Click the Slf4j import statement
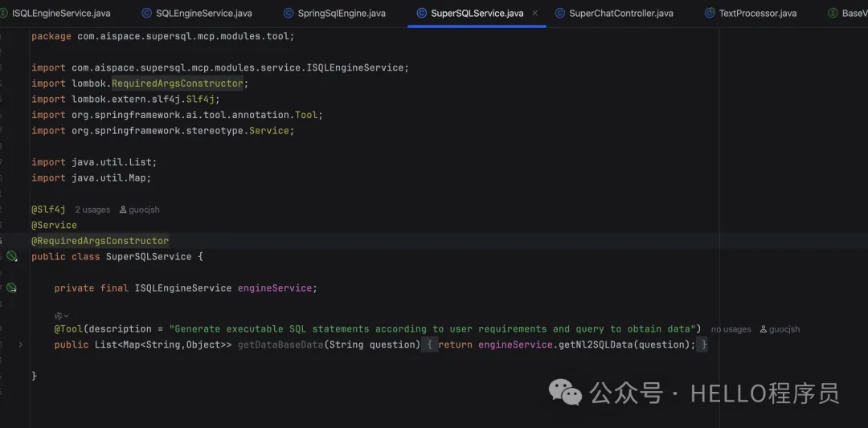The image size is (868, 428). [125, 99]
